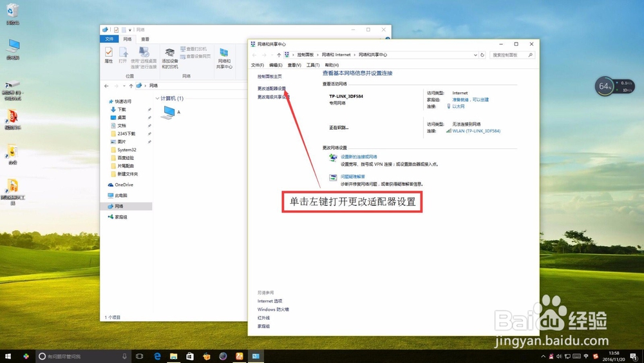The image size is (644, 363).
Task: Click Sogou input S tray icon
Action: click(596, 356)
